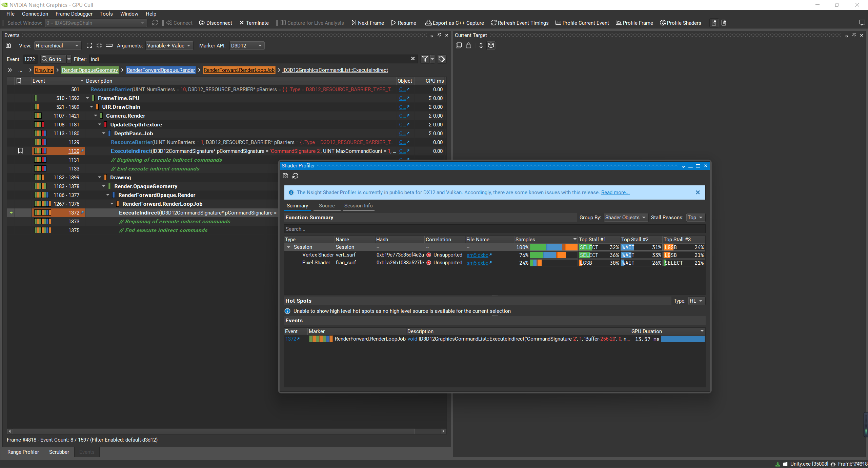This screenshot has width=868, height=468.
Task: Toggle the bookmark on event 1130 row
Action: coord(20,151)
